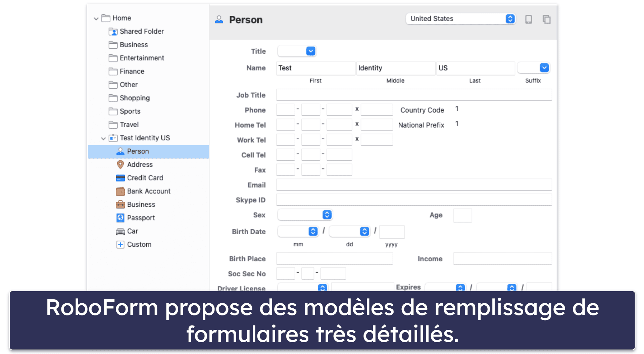Viewport: 644px width, 354px height.
Task: Open the name Suffix dropdown
Action: 533,68
